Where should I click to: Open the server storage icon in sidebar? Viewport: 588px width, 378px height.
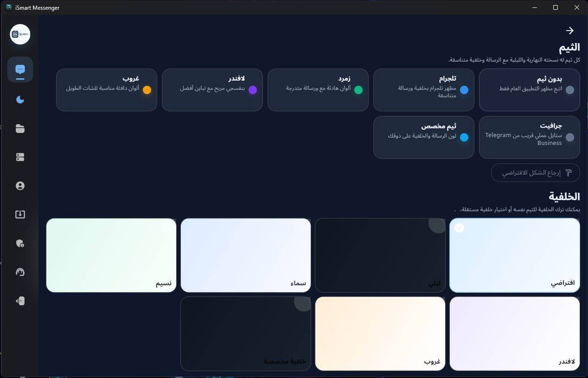point(20,157)
